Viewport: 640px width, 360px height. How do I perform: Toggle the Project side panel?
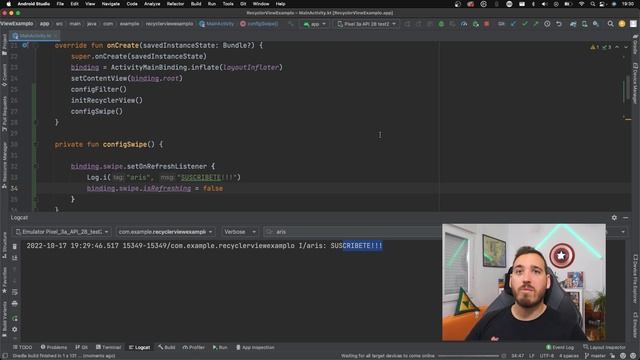tap(4, 45)
